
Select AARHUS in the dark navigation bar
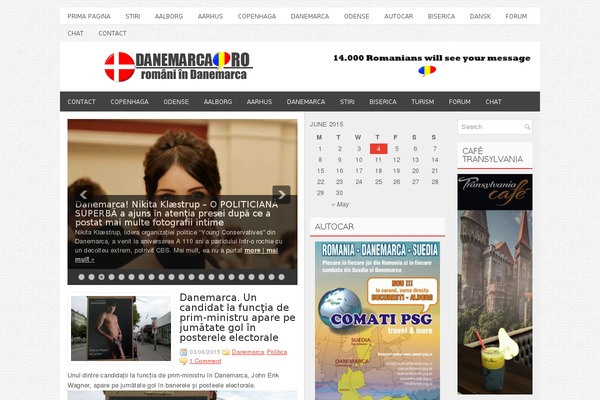pyautogui.click(x=259, y=102)
